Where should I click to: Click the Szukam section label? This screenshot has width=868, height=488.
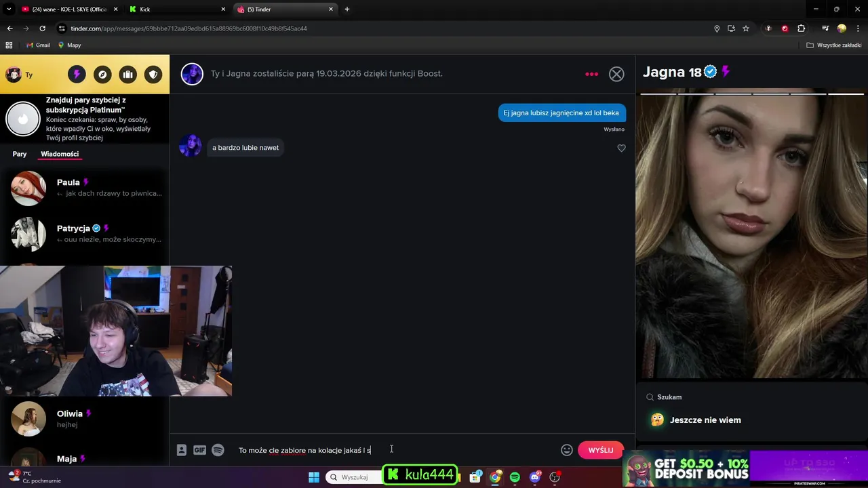669,397
